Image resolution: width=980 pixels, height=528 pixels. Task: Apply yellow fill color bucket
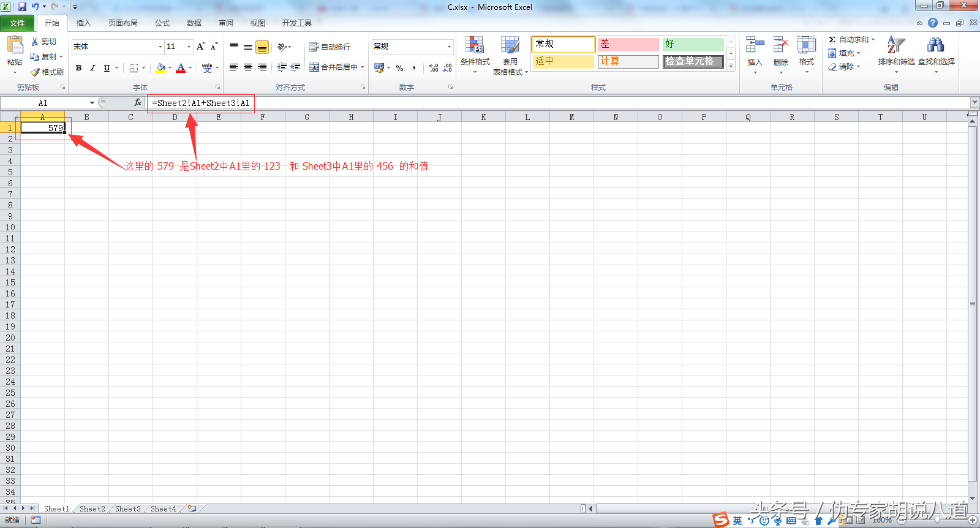coord(160,68)
